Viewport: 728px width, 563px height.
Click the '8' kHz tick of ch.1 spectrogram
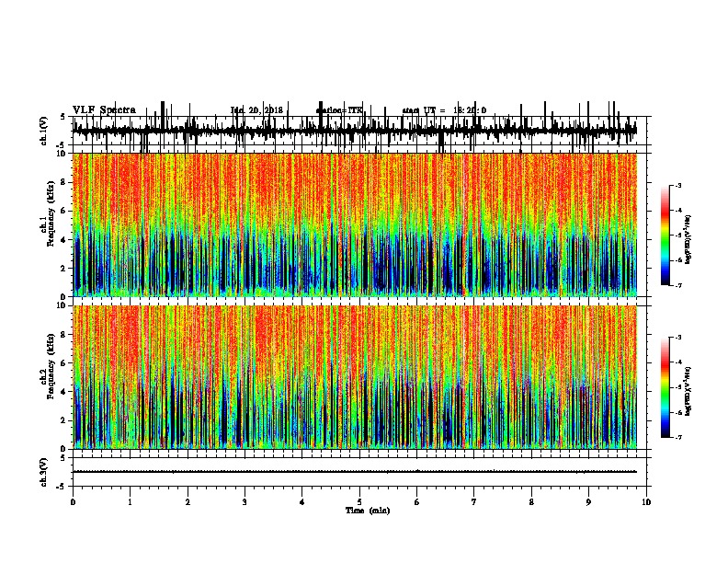pyautogui.click(x=64, y=182)
